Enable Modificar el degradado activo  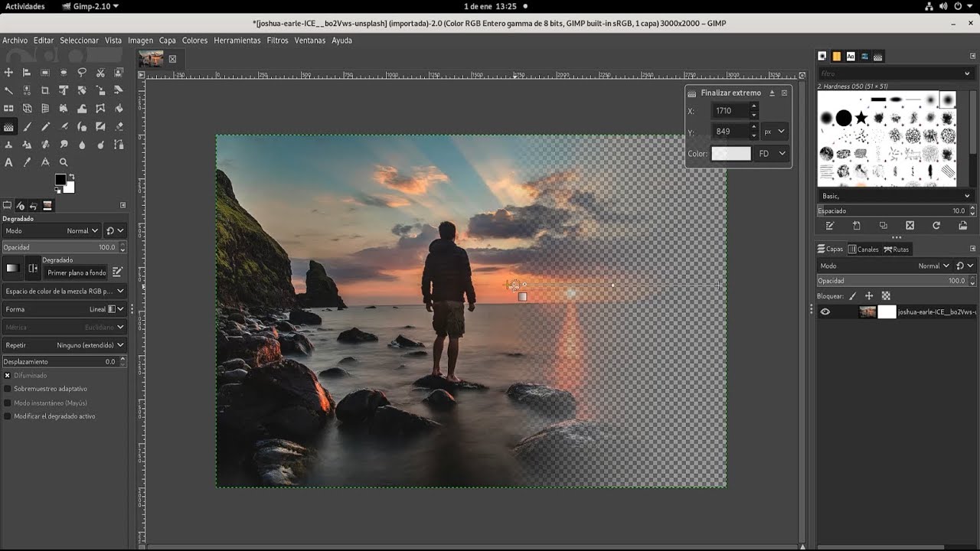point(8,416)
